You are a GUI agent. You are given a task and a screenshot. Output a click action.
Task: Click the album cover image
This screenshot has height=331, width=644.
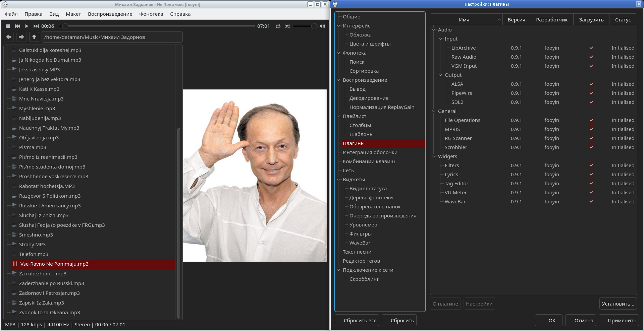pyautogui.click(x=255, y=176)
